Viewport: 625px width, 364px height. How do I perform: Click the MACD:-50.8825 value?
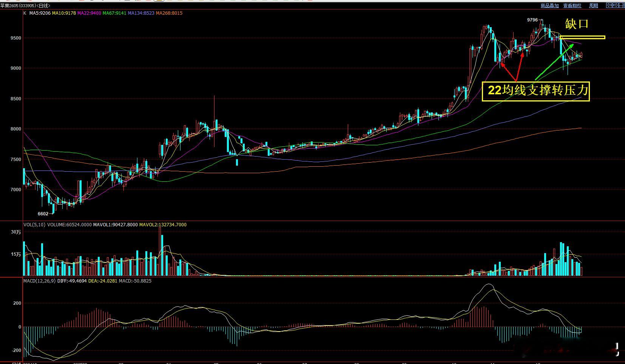[x=135, y=281]
